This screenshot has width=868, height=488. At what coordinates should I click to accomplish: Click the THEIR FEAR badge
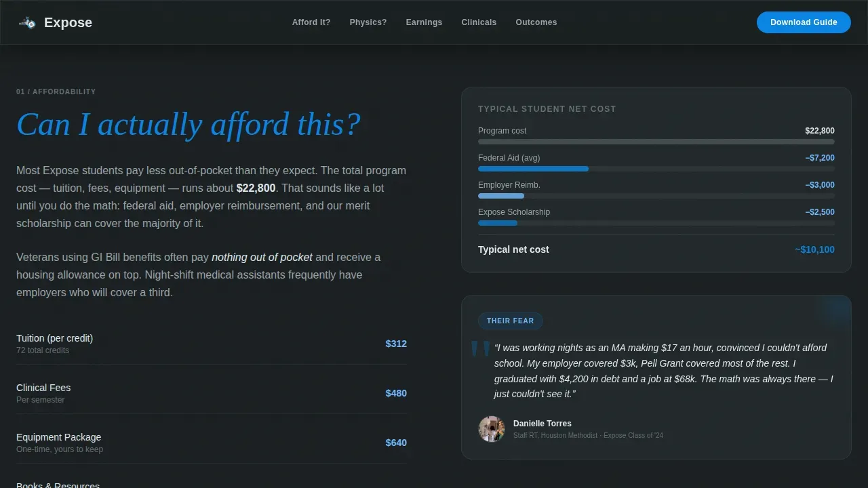coord(511,321)
